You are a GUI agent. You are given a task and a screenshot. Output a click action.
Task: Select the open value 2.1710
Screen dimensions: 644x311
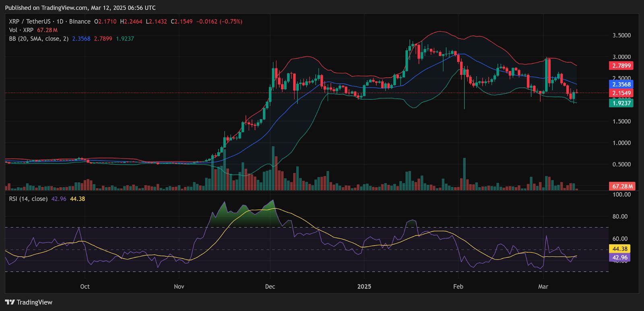pyautogui.click(x=107, y=21)
